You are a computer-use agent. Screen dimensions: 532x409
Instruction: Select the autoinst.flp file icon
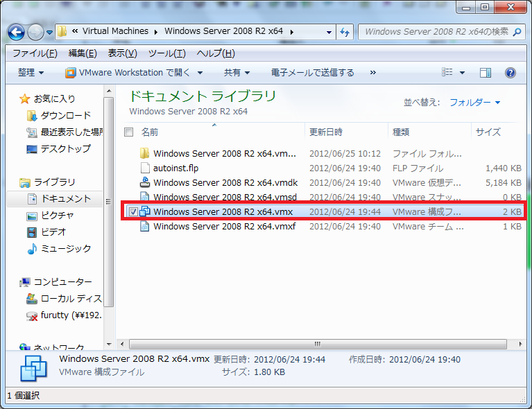pyautogui.click(x=145, y=168)
